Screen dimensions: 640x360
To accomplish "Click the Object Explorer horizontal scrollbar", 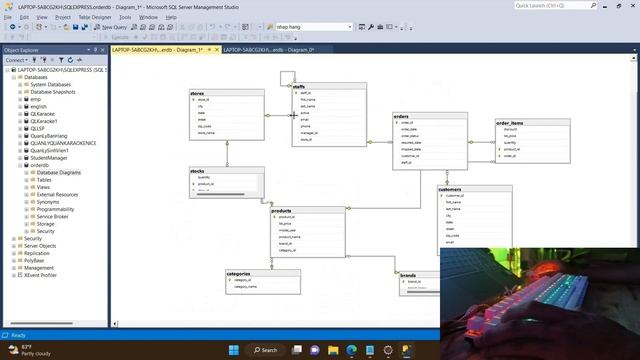I will [x=41, y=323].
